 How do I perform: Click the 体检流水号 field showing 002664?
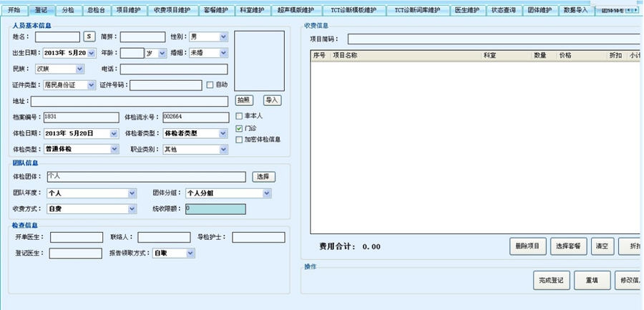click(196, 117)
